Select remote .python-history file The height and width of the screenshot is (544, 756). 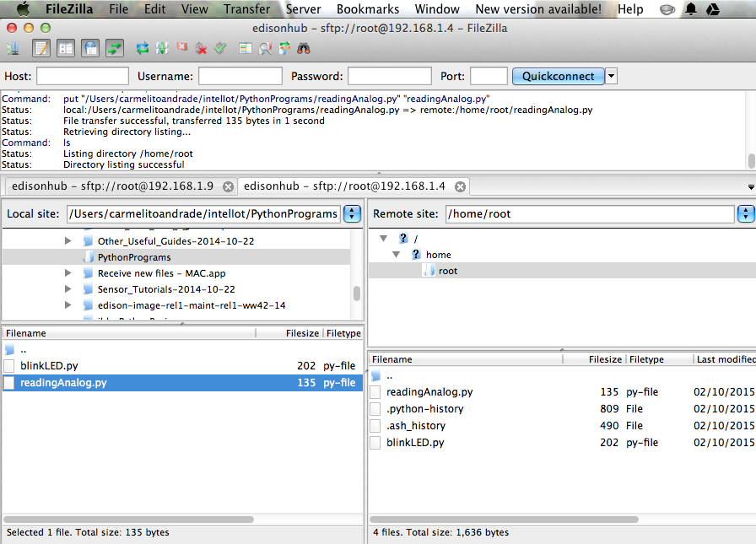562,408
